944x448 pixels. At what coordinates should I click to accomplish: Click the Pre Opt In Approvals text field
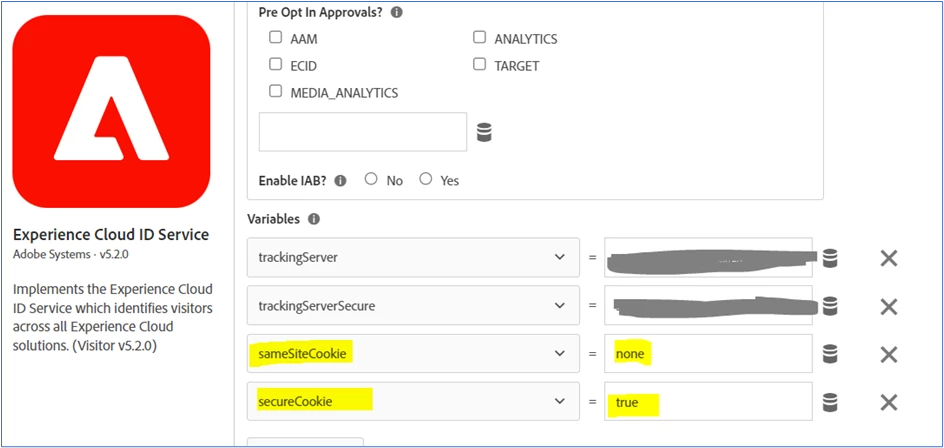(363, 131)
